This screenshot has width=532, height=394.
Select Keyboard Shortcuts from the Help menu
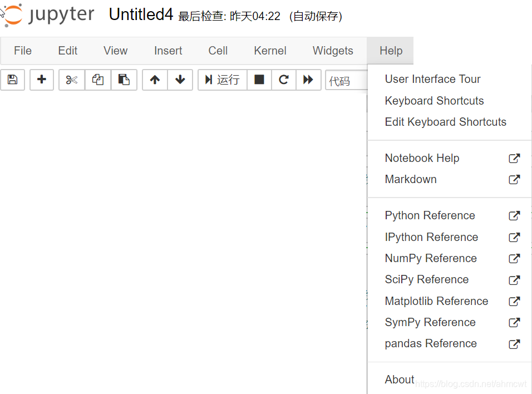click(434, 101)
